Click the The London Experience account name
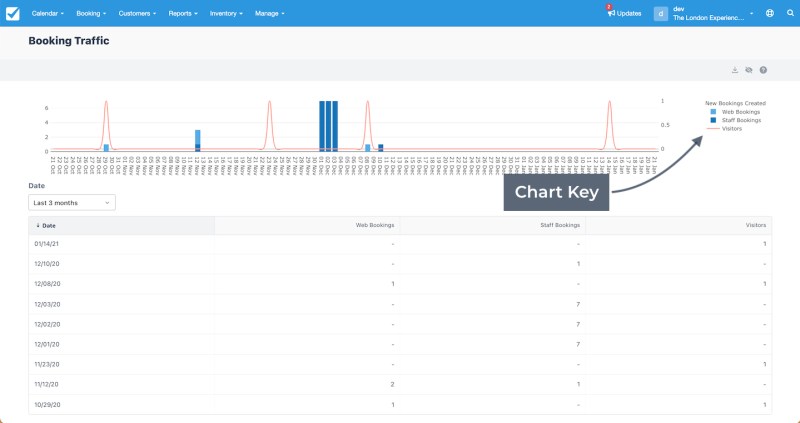 [x=709, y=18]
